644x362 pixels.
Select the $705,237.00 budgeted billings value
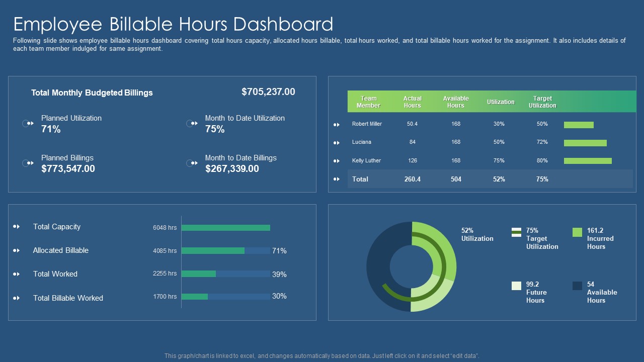[x=268, y=92]
